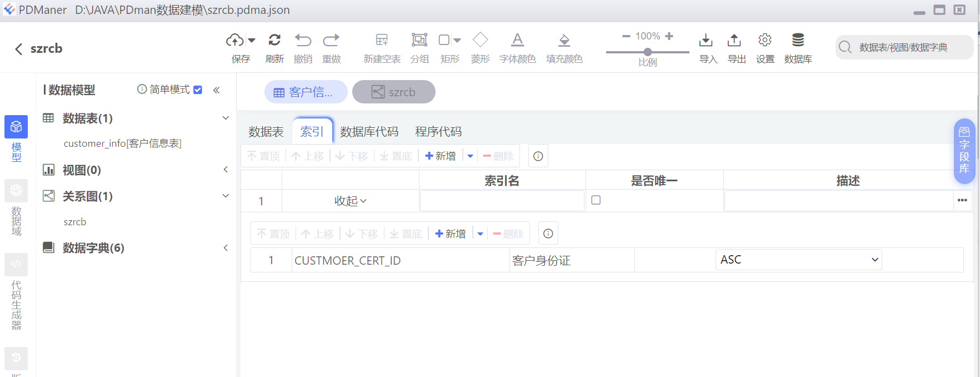Click the upper Move to top (置顶) button

pos(262,156)
